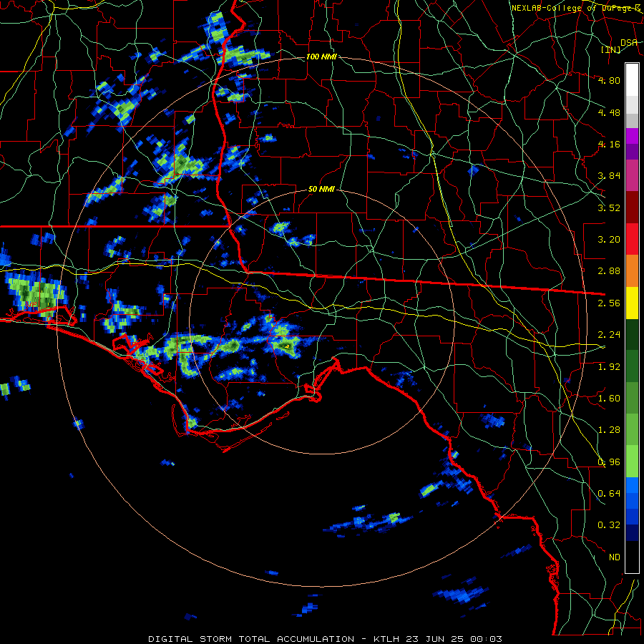Click the 1.60 legend value
The image size is (644, 644).
click(x=609, y=399)
